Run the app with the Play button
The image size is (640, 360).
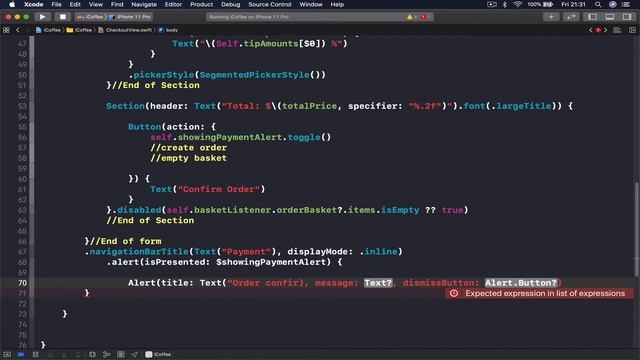42,17
